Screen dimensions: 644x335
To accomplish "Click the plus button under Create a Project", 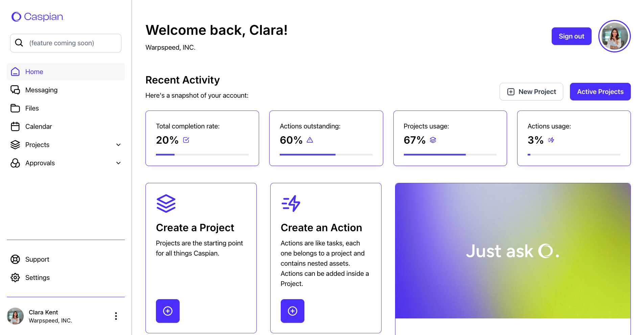I will 168,311.
